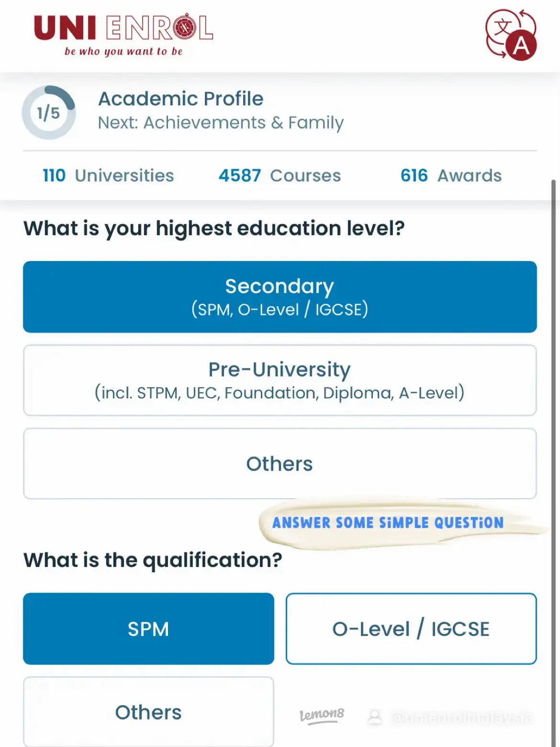Screen dimensions: 560x747
Task: Click the 1/5 progress ring
Action: click(49, 113)
